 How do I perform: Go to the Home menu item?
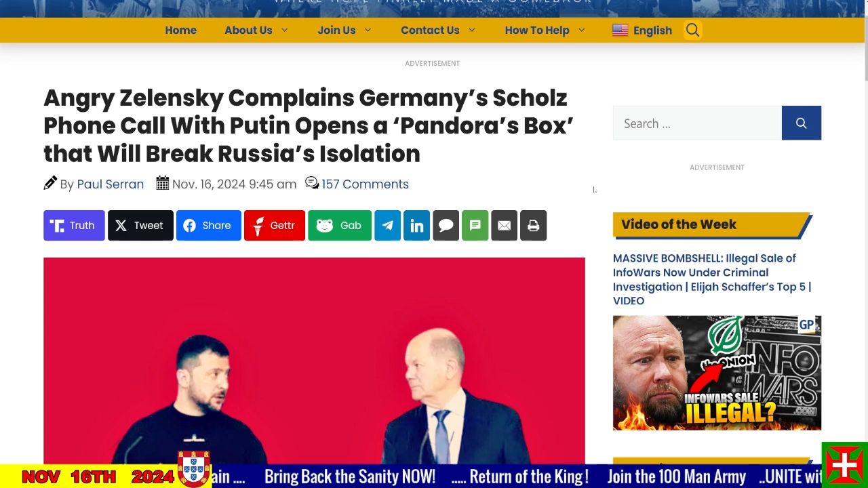pyautogui.click(x=180, y=30)
